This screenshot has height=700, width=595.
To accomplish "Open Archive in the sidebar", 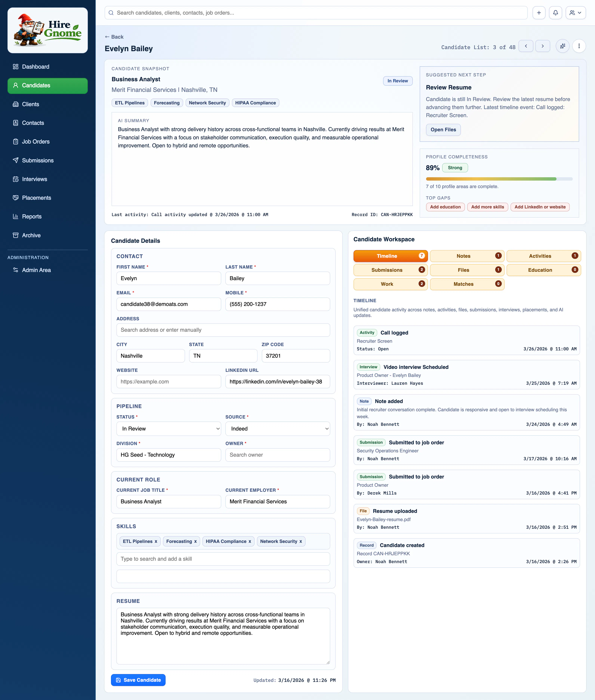I will pos(48,235).
